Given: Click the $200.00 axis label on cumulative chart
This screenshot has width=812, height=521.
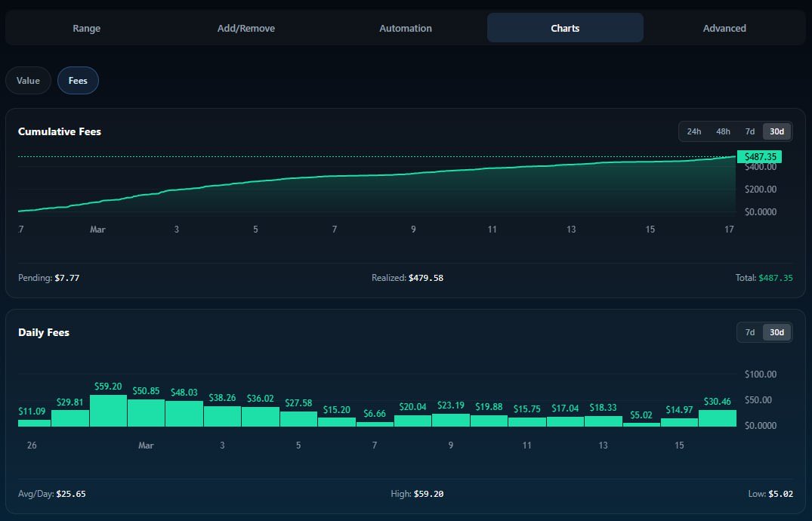Looking at the screenshot, I should pos(761,189).
